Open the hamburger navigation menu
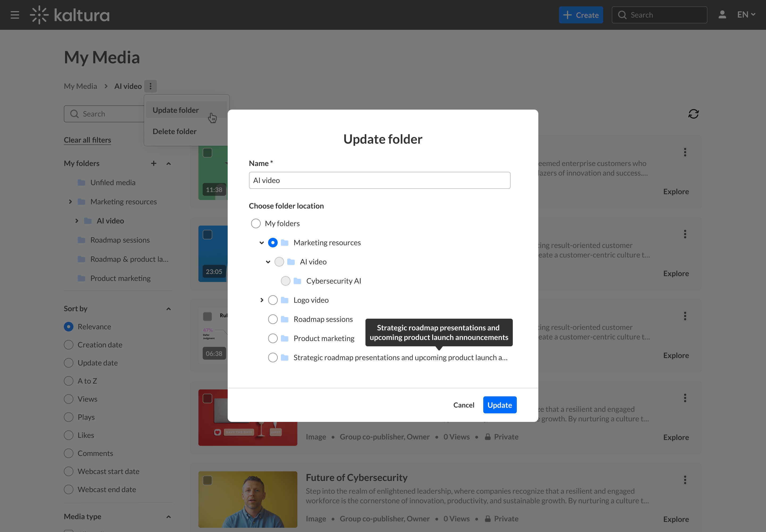The width and height of the screenshot is (766, 532). coord(15,15)
